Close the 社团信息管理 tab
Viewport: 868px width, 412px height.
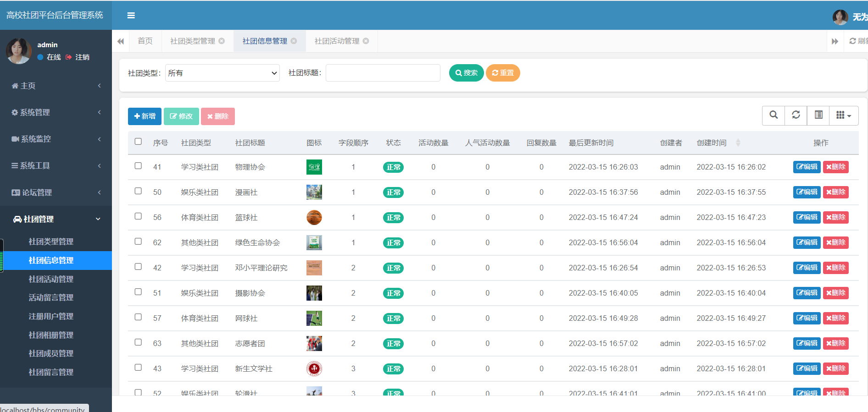click(294, 41)
